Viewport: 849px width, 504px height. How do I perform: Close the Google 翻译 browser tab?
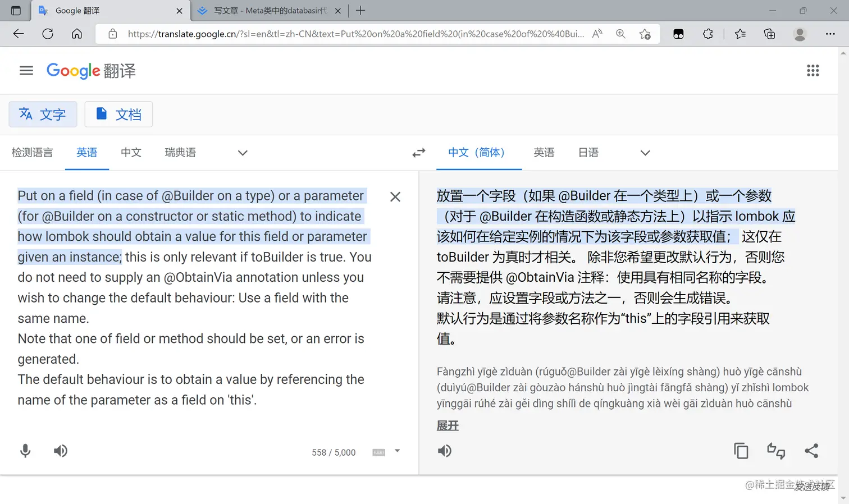[x=180, y=11]
